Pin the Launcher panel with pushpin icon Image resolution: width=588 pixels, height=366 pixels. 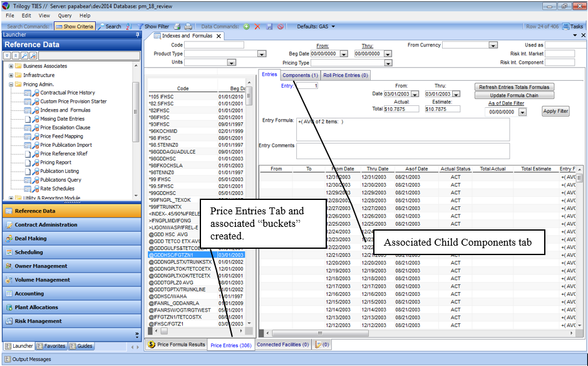click(x=137, y=35)
